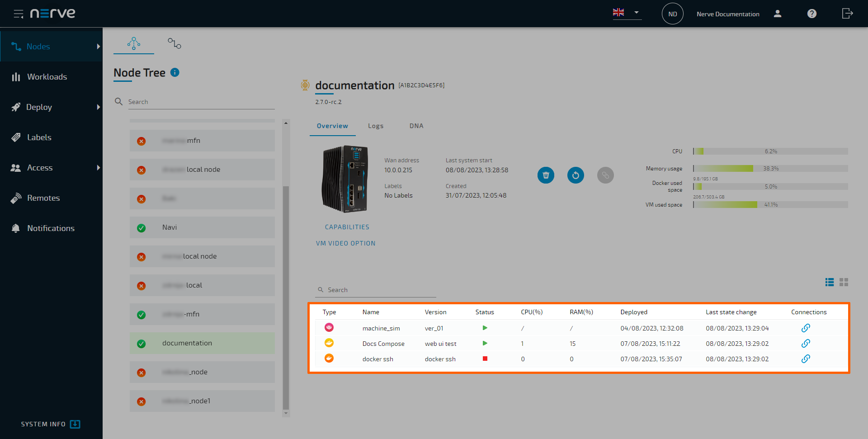Viewport: 868px width, 439px height.
Task: Open the Notifications bell icon
Action: click(16, 228)
